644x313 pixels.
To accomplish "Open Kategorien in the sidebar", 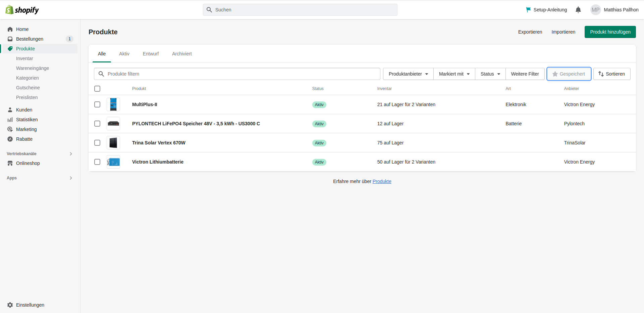I will coord(28,78).
